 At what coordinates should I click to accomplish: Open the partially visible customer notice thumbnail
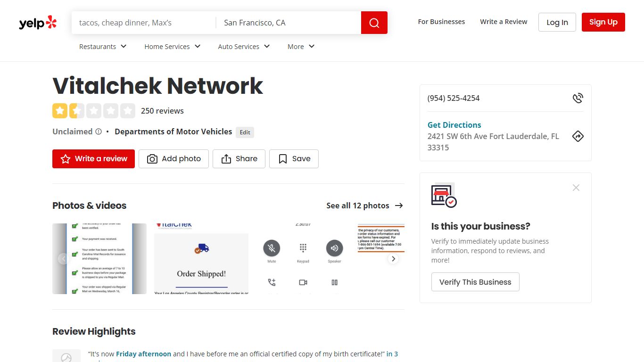[381, 259]
